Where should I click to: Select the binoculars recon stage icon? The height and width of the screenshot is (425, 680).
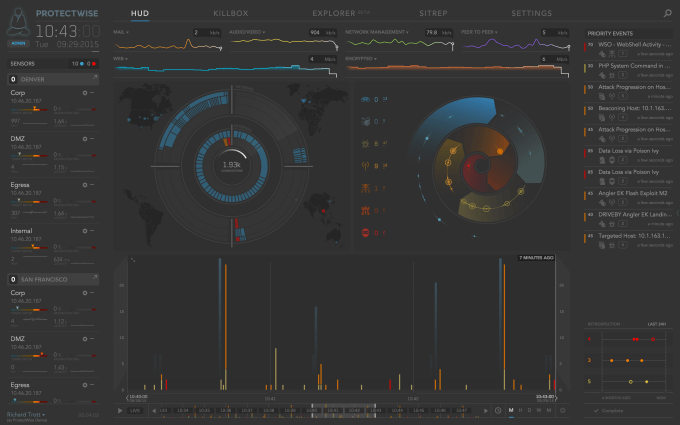click(x=365, y=99)
